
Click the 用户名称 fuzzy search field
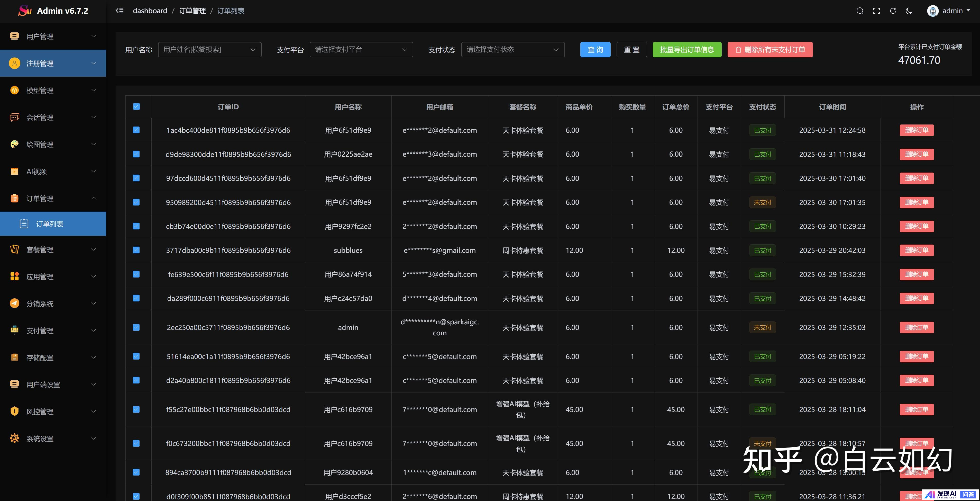[205, 49]
